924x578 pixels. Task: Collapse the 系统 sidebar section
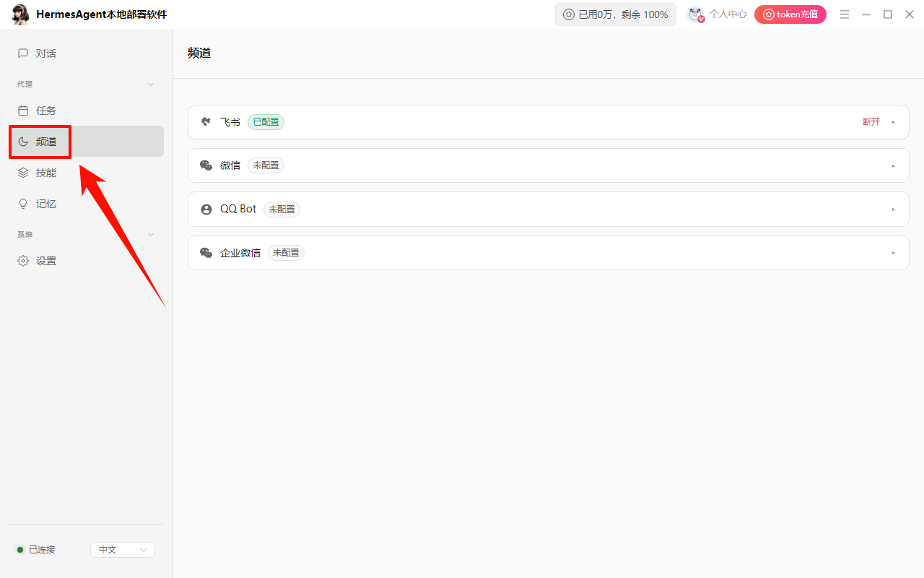(x=151, y=235)
